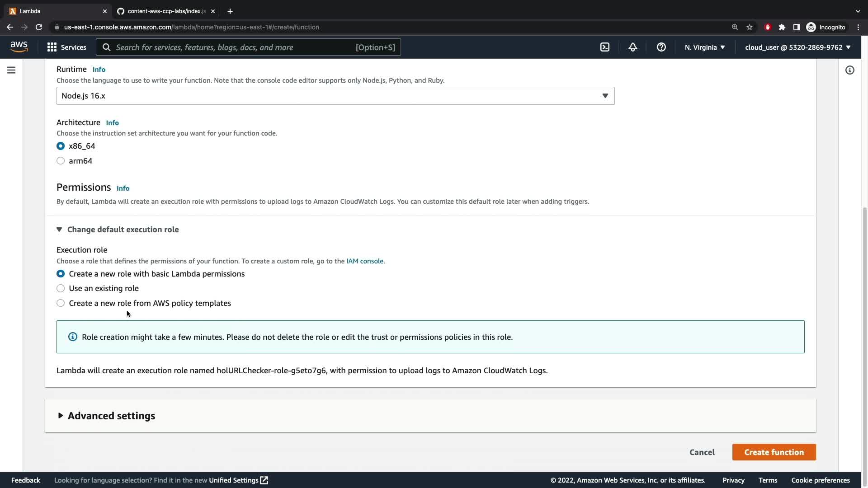Bookmark page with the star icon
The image size is (868, 488).
coord(750,27)
